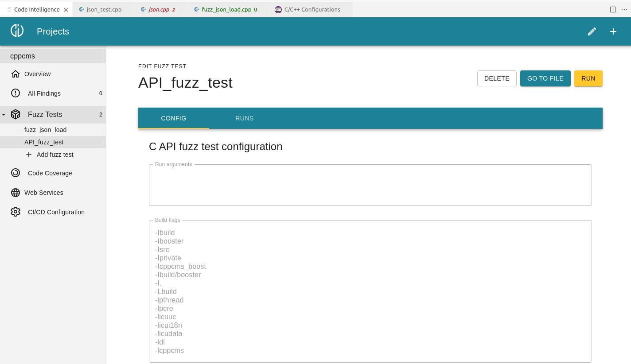Click the Code Coverage circular icon

point(16,173)
